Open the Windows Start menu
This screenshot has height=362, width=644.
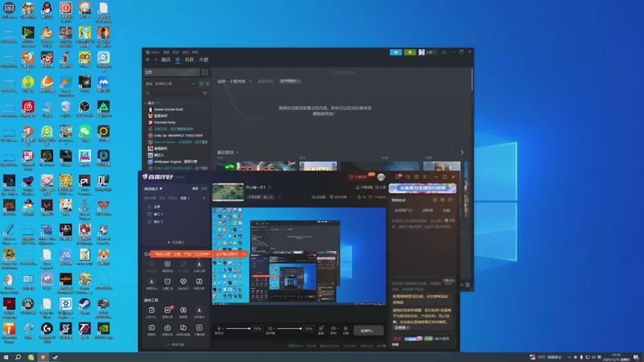[x=6, y=357]
